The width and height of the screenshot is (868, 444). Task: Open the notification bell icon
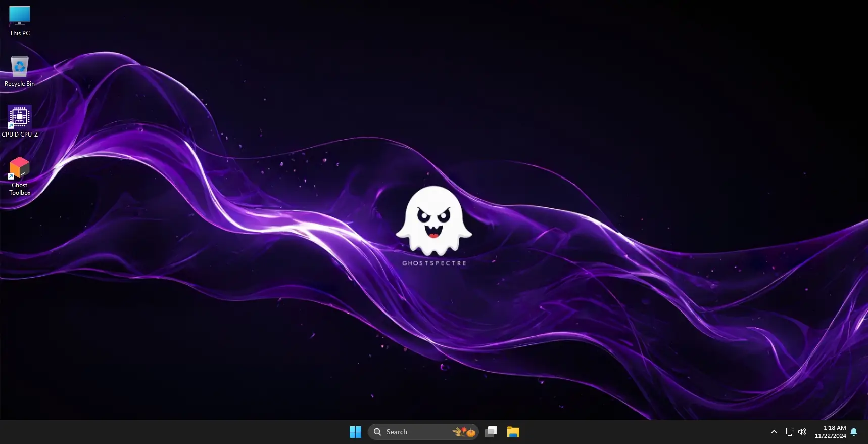[854, 432]
